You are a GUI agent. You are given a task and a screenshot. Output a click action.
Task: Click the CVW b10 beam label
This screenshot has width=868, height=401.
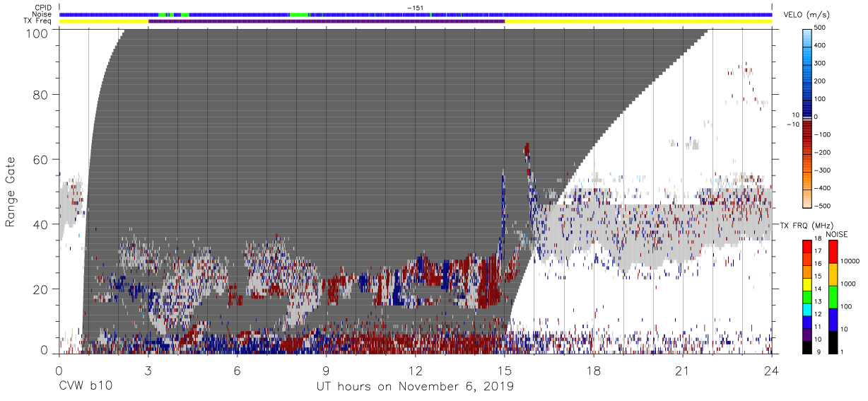pyautogui.click(x=86, y=387)
